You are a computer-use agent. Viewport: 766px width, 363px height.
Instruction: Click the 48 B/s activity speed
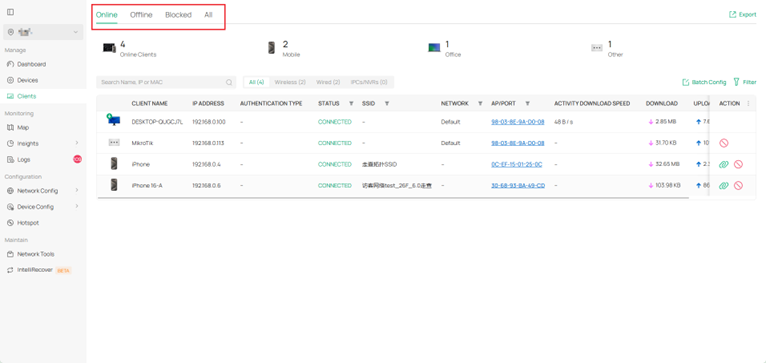[564, 122]
